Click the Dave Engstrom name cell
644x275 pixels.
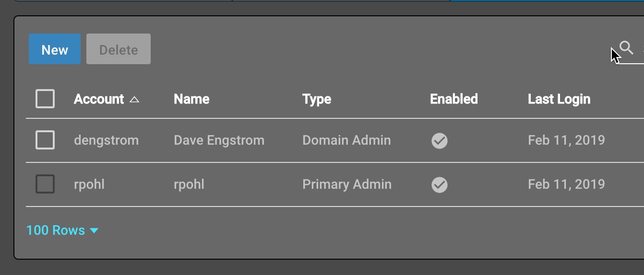219,140
